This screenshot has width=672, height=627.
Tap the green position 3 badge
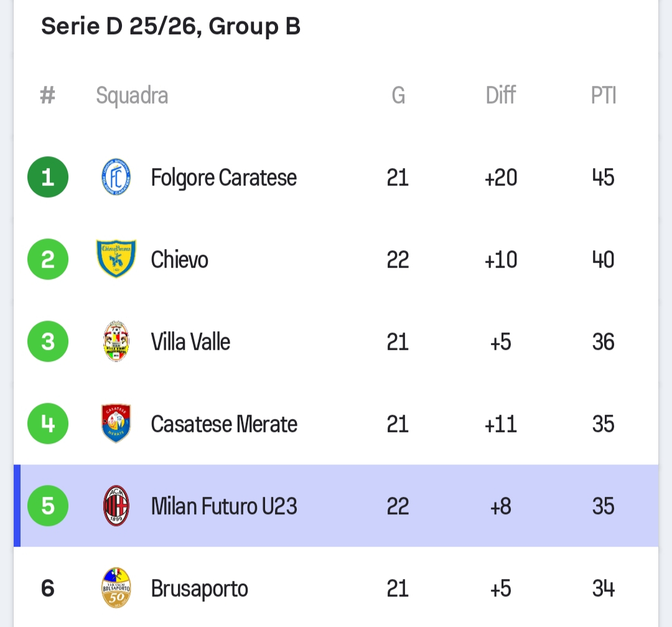point(48,341)
